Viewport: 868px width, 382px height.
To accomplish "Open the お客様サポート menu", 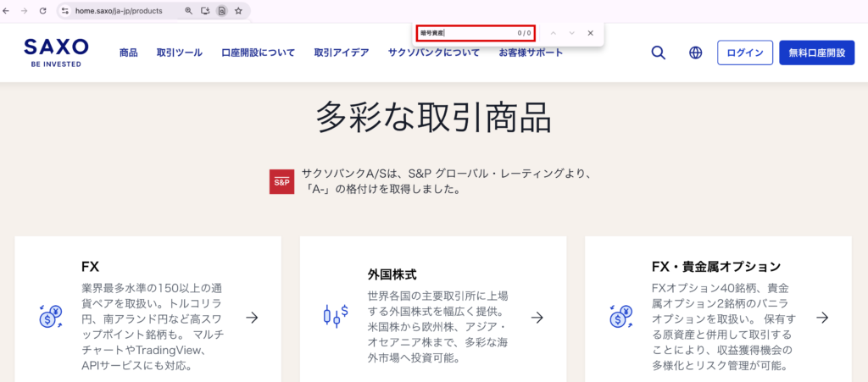I will 531,53.
